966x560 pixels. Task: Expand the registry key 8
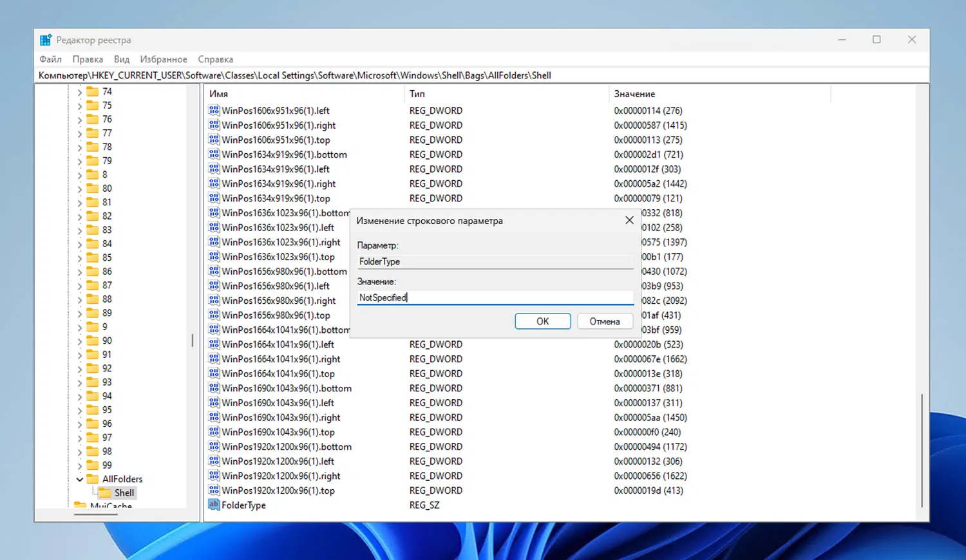pyautogui.click(x=80, y=175)
